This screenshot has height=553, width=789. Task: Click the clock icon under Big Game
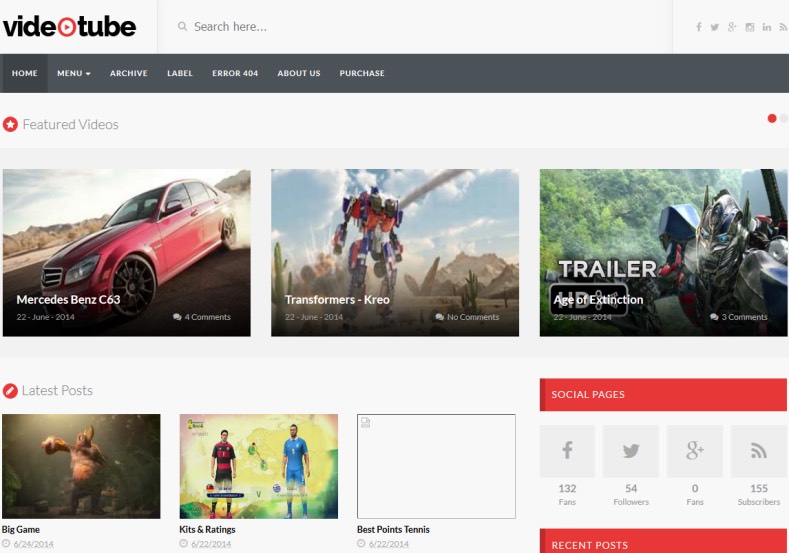coord(6,543)
